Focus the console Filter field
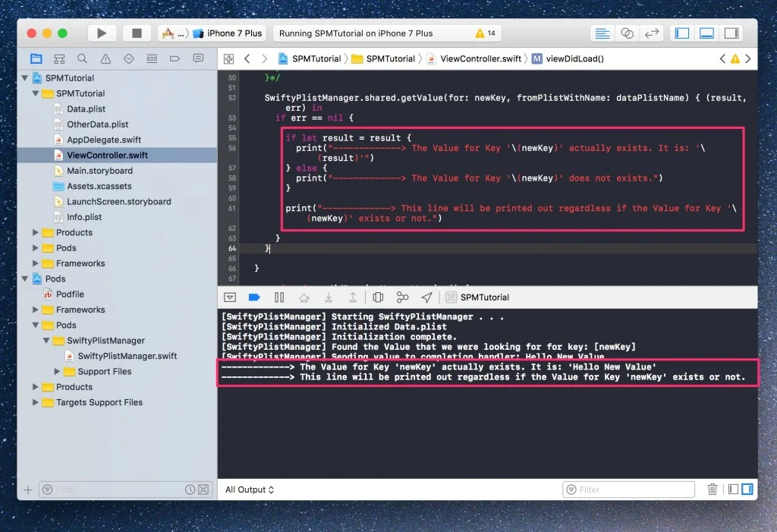Image resolution: width=777 pixels, height=532 pixels. pos(628,490)
